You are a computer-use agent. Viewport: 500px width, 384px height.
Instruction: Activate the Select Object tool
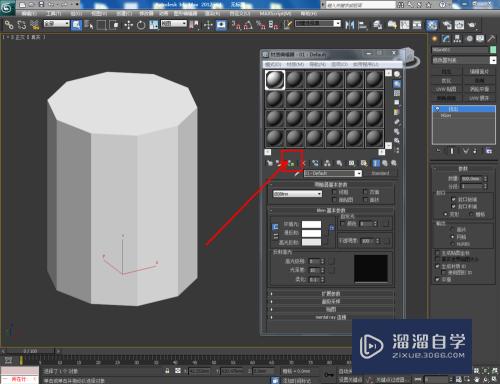click(x=76, y=25)
